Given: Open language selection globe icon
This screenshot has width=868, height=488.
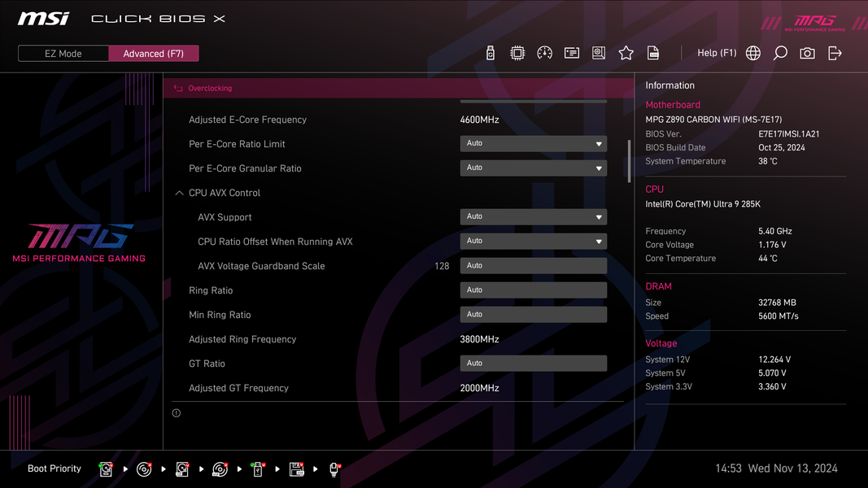Looking at the screenshot, I should (x=752, y=53).
